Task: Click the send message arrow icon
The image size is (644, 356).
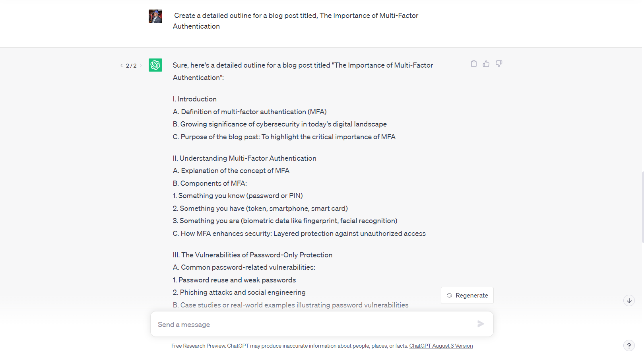Action: (481, 324)
